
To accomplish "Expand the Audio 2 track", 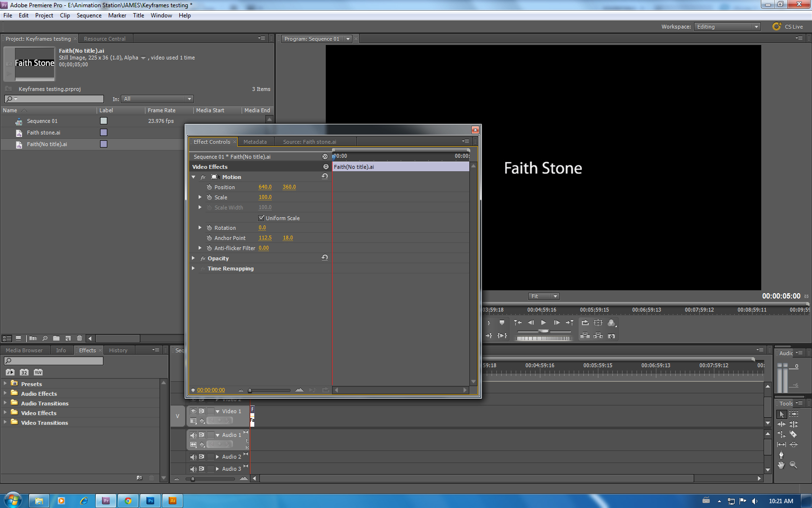I will (x=217, y=457).
